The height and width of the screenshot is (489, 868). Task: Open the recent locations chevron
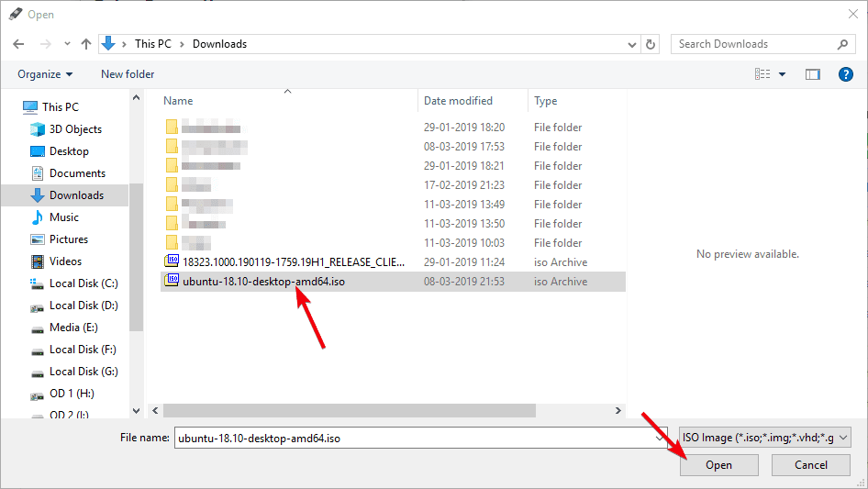67,43
